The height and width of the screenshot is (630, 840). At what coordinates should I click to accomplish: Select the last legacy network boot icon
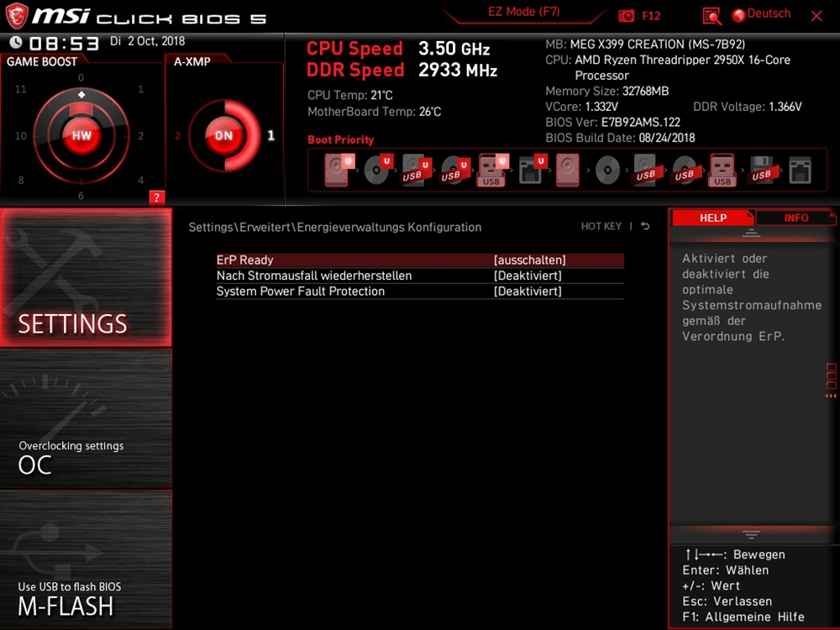pyautogui.click(x=800, y=170)
